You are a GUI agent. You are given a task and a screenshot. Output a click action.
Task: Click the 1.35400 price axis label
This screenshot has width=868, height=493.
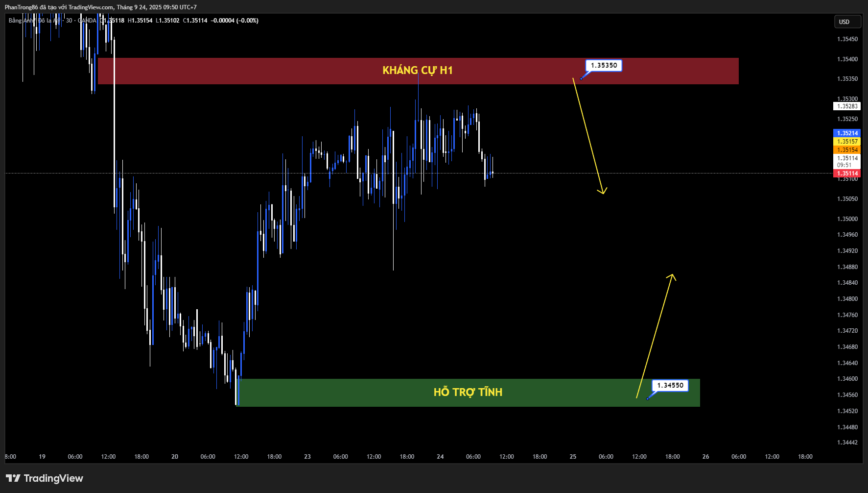tap(847, 59)
